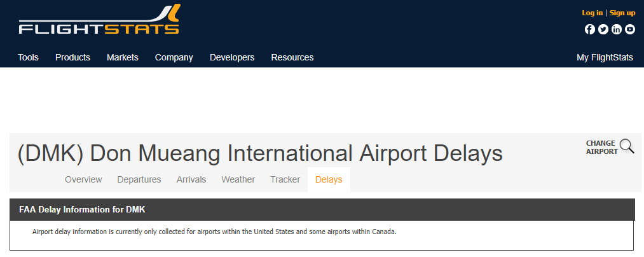Open the My FlightStats link

tap(605, 57)
